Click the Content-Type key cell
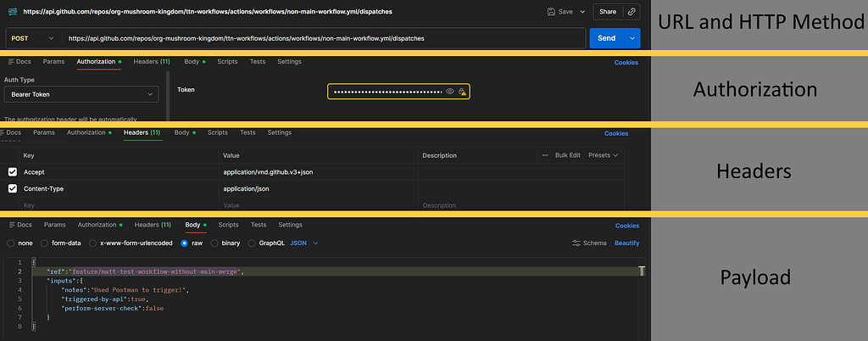Viewport: 868px width, 341px height. coord(119,189)
